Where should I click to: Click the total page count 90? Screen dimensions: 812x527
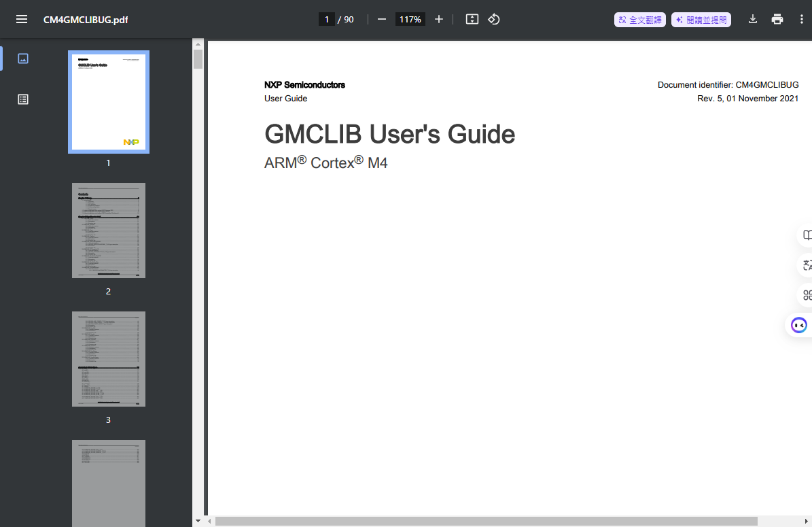[349, 20]
